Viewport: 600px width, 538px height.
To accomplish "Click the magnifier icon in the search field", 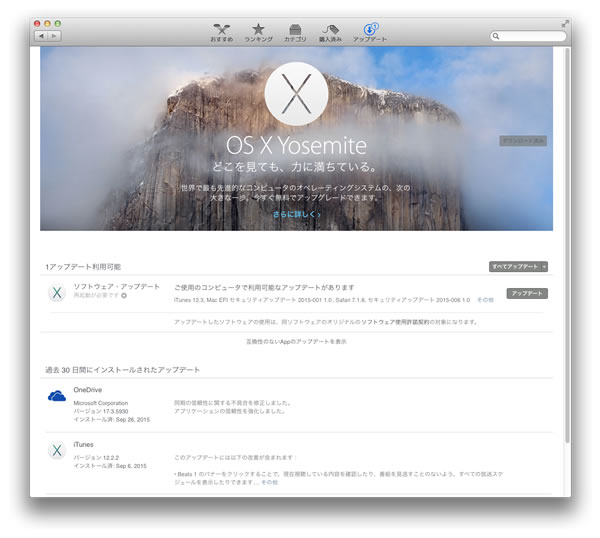I will coord(496,36).
